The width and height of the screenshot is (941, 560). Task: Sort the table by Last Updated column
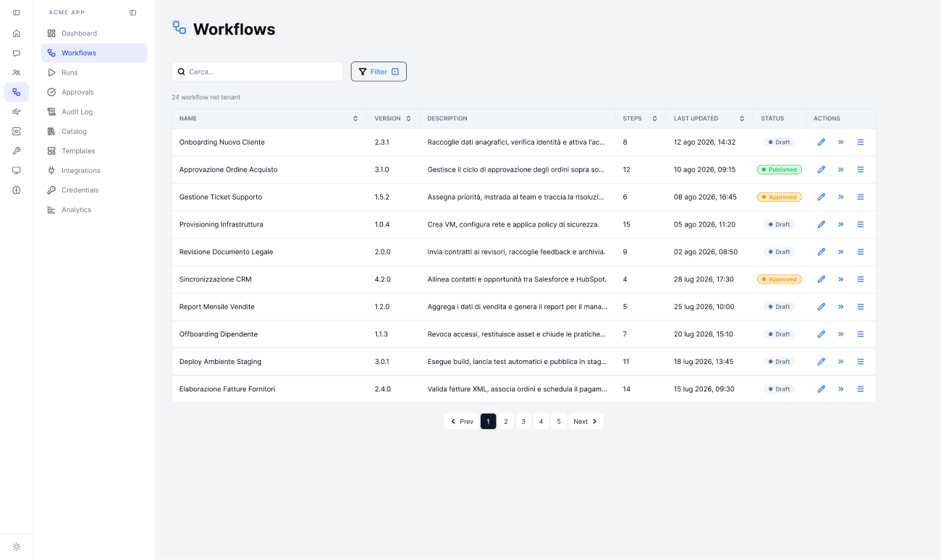[x=742, y=119]
